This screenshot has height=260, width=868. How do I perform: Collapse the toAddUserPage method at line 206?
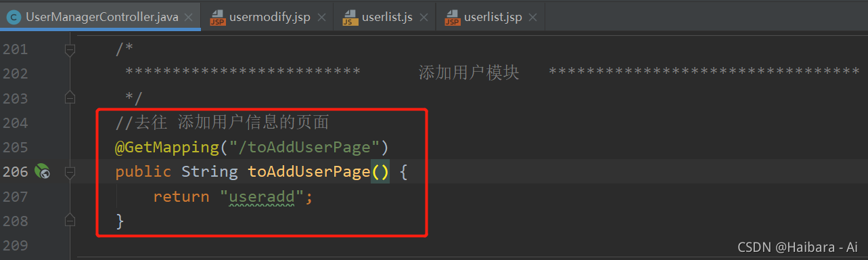click(69, 173)
